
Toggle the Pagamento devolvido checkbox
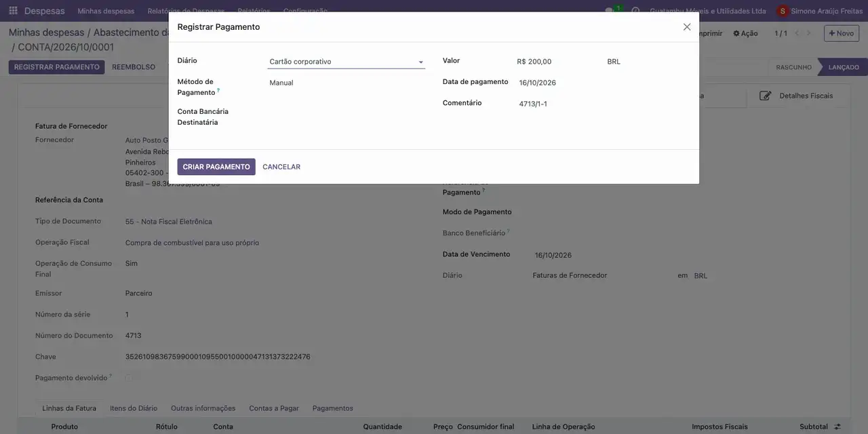tap(129, 378)
